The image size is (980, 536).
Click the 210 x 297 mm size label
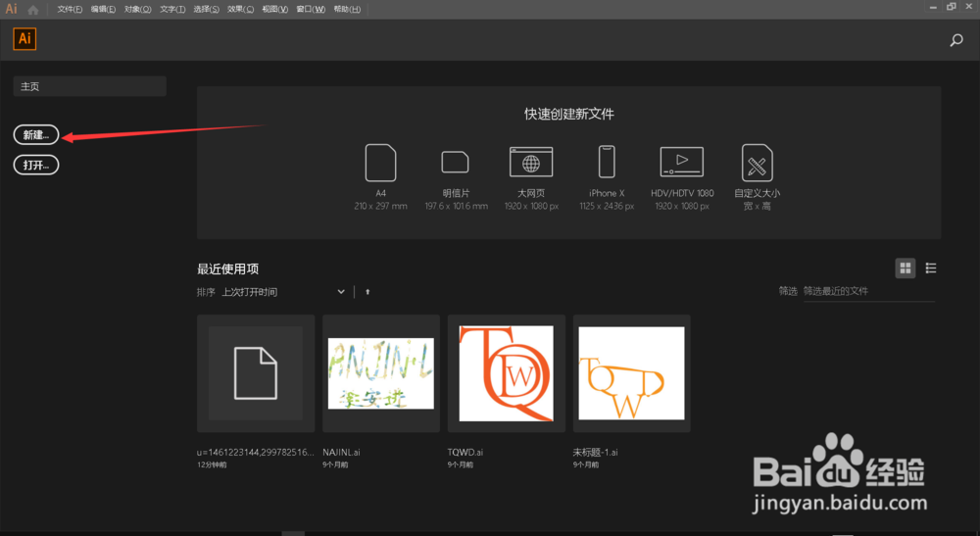coord(380,206)
